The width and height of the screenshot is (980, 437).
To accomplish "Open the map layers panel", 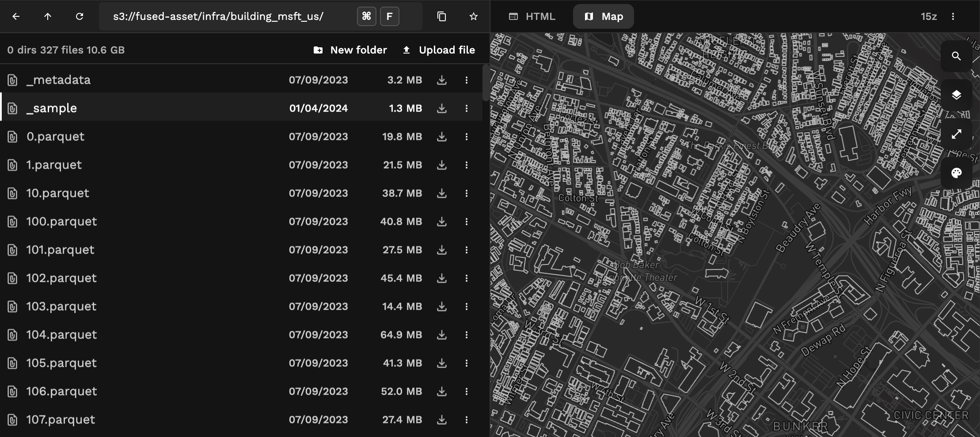I will 956,95.
